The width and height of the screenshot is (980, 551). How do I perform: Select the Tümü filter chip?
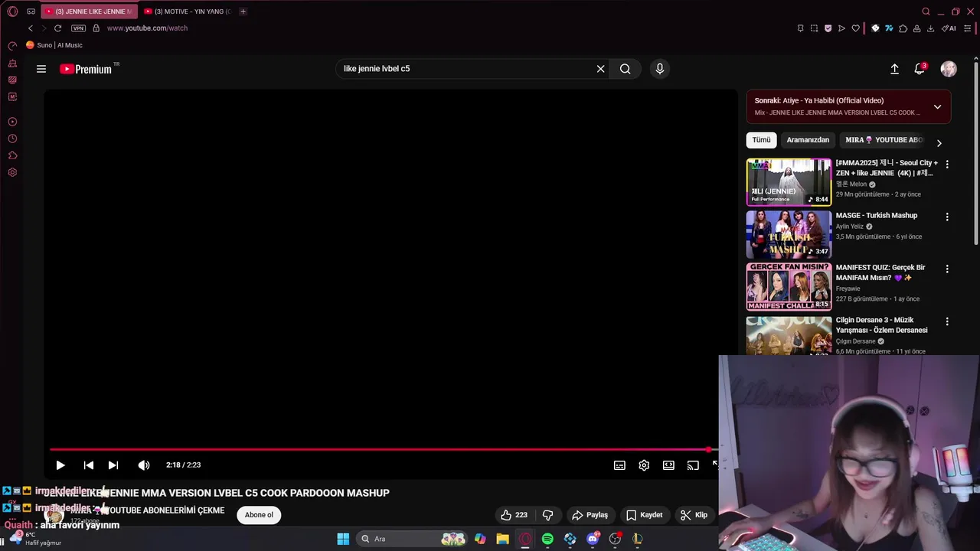click(x=761, y=140)
